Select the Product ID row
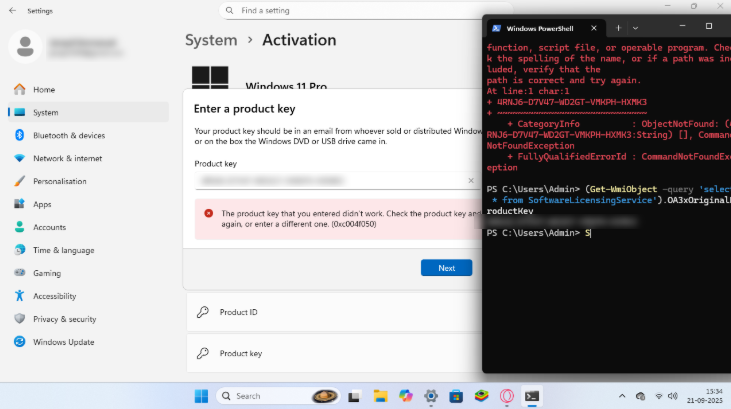731x409 pixels. point(334,312)
